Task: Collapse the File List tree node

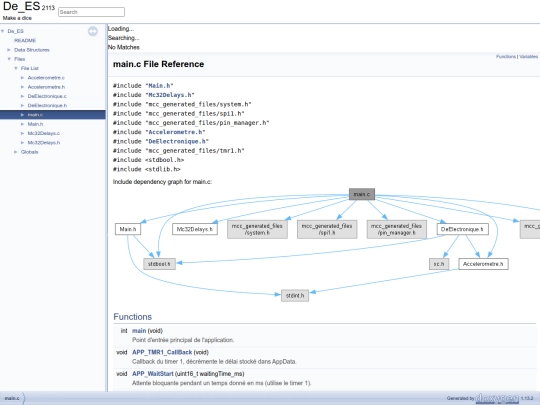Action: (16, 68)
